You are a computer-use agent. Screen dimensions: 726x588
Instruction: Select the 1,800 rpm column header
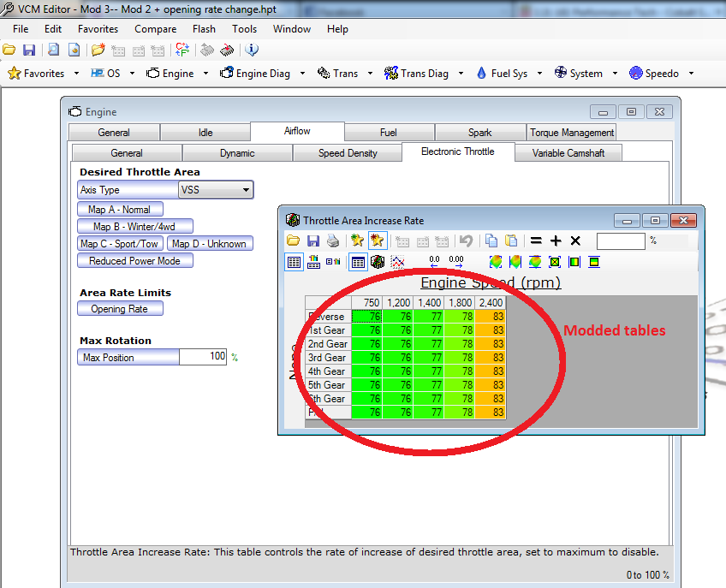click(460, 303)
